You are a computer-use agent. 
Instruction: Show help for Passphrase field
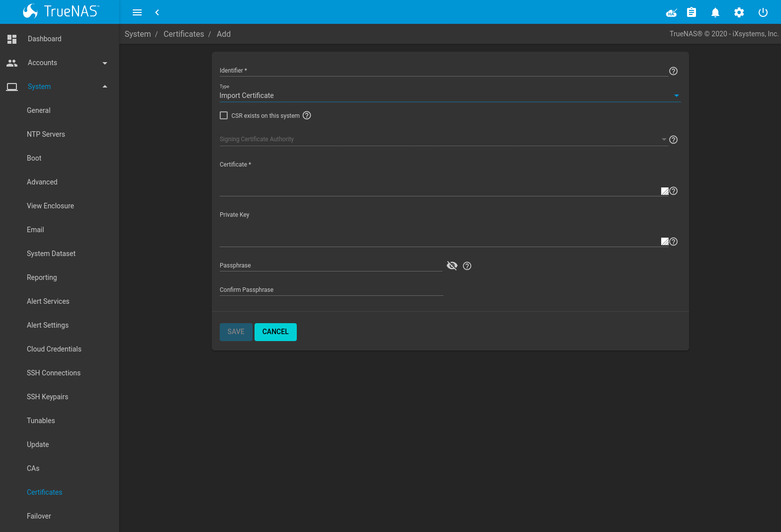[467, 266]
